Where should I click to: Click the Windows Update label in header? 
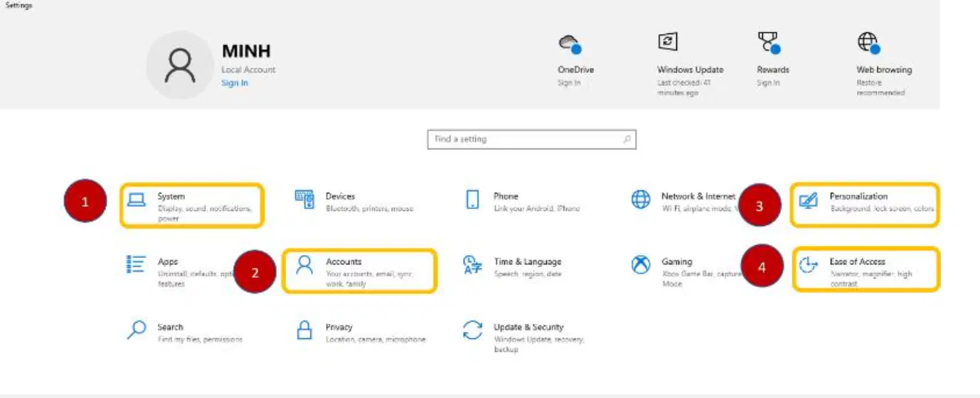pos(690,70)
